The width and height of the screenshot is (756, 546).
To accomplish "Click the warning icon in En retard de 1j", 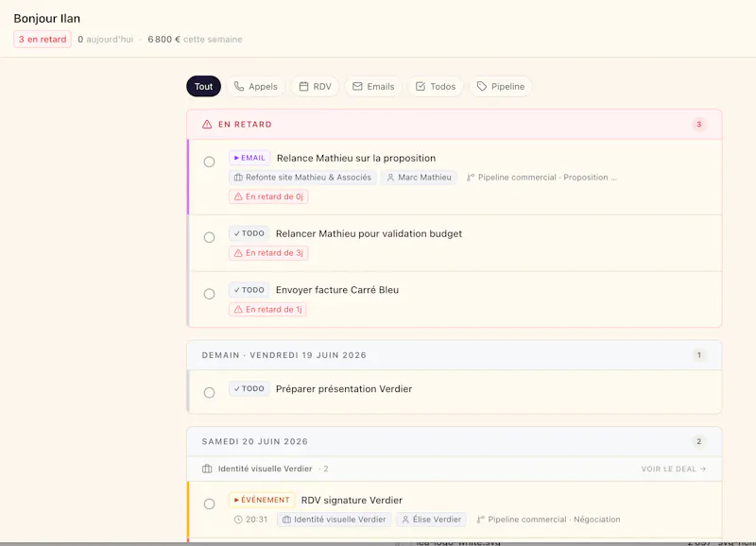I will (x=238, y=310).
